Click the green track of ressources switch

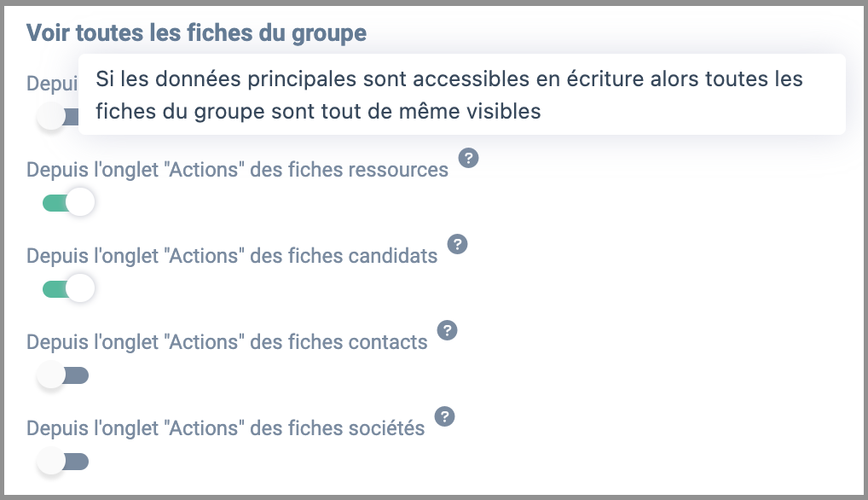click(55, 203)
